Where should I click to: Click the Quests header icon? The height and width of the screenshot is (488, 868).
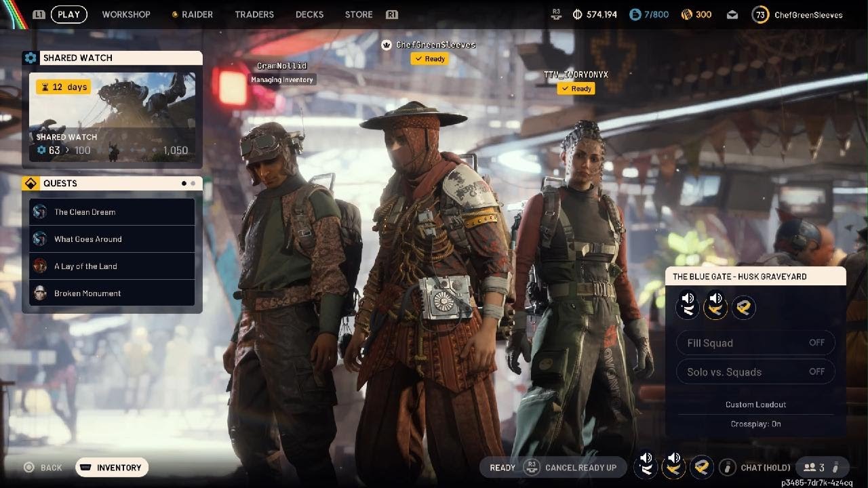[31, 183]
